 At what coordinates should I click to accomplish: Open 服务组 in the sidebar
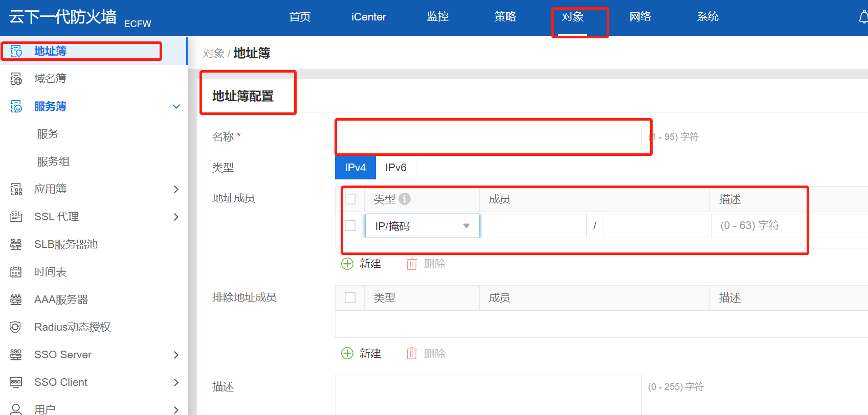[53, 162]
